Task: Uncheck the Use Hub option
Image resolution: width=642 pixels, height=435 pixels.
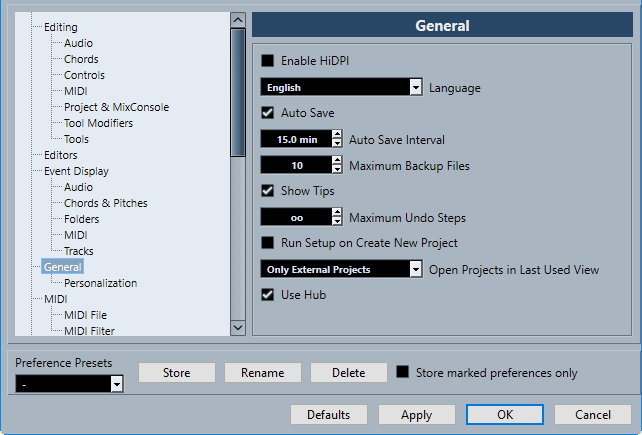Action: [267, 295]
